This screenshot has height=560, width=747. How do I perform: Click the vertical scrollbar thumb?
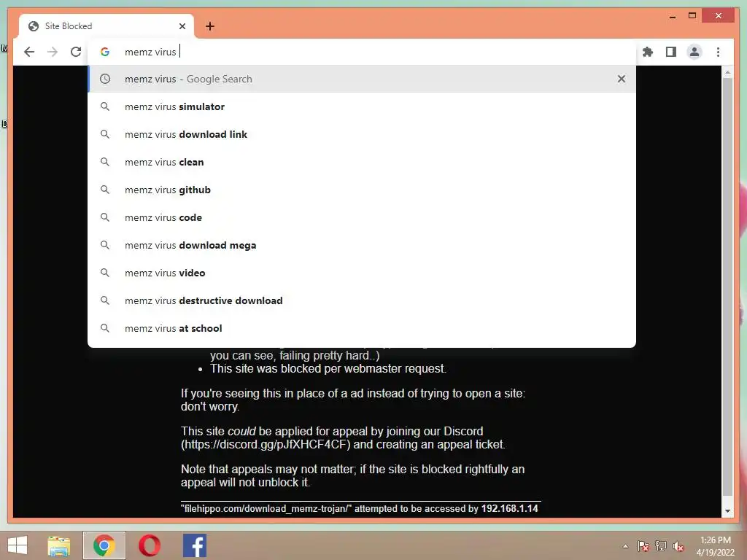tap(727, 287)
